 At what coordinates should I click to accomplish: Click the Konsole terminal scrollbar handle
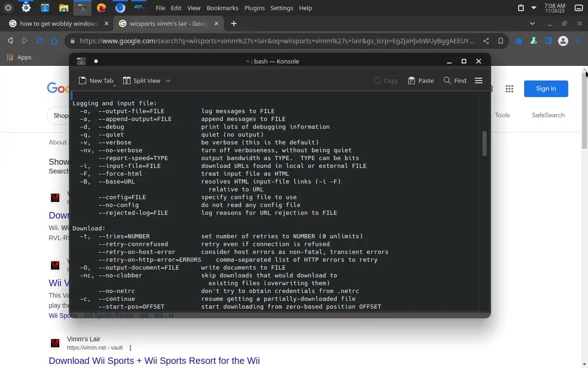point(485,144)
